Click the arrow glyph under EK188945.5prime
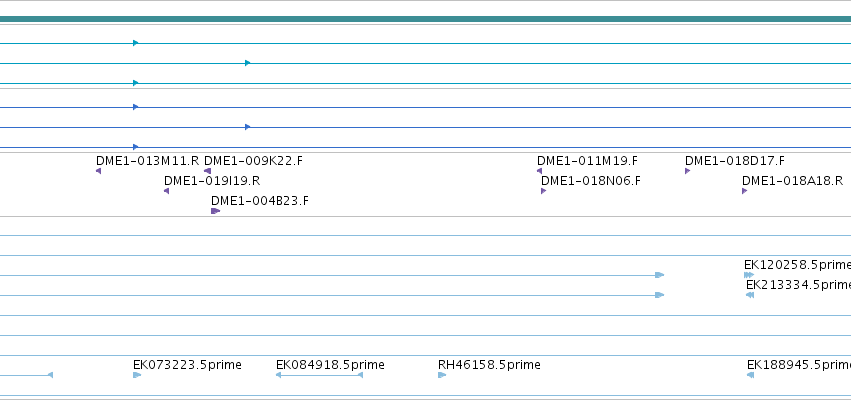Image resolution: width=851 pixels, height=400 pixels. (751, 375)
